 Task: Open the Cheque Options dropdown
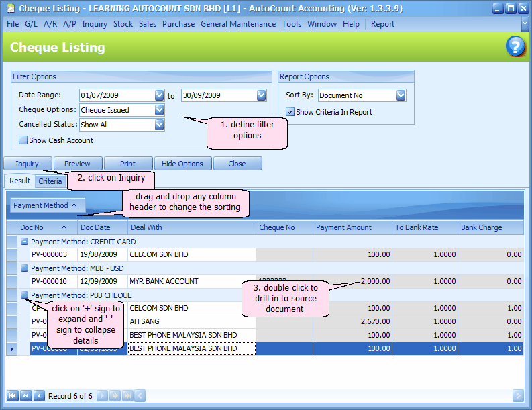pos(159,109)
